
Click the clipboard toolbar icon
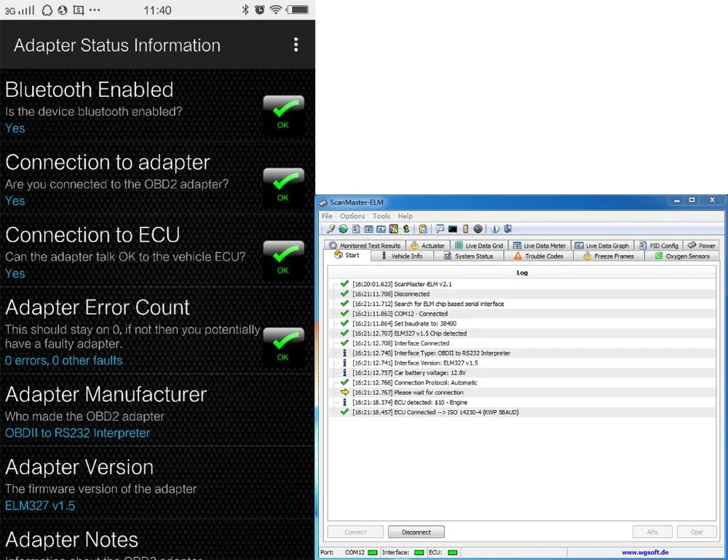[423, 229]
